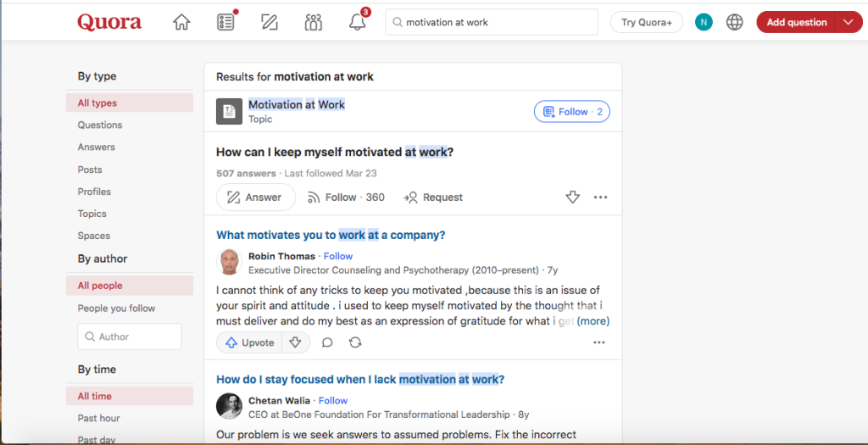Upvote Robin Thomas's answer
The image size is (868, 445).
point(250,342)
